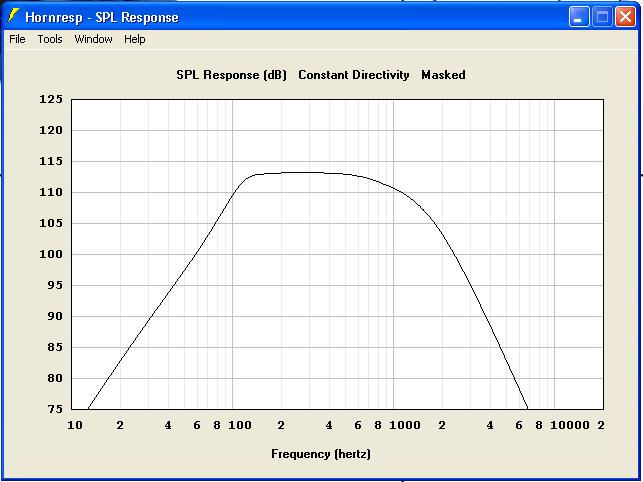Click the Hornresp lightning bolt title icon
This screenshot has height=482, width=643.
tap(13, 17)
